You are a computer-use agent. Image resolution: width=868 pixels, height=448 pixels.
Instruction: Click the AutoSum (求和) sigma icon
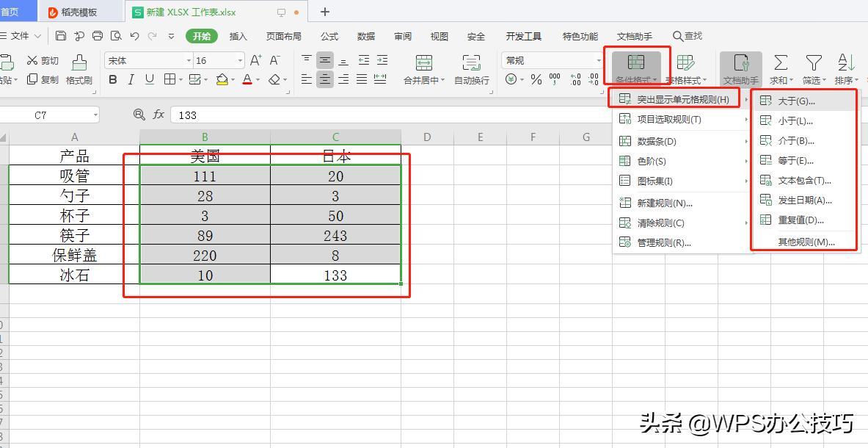pyautogui.click(x=781, y=62)
